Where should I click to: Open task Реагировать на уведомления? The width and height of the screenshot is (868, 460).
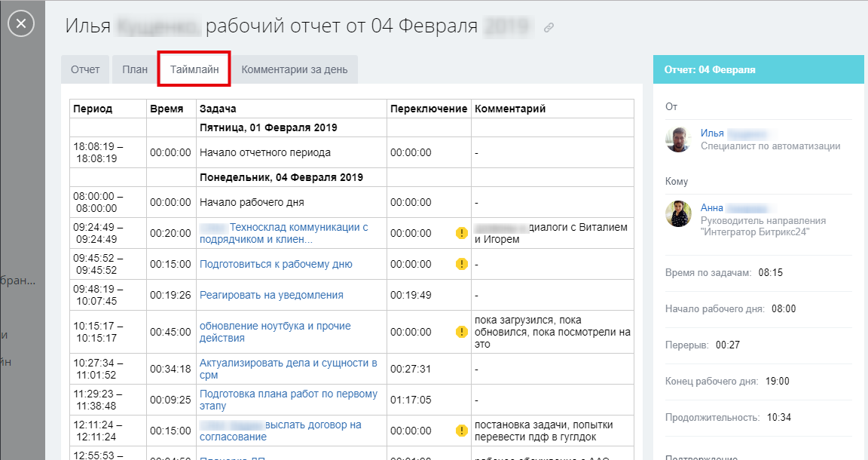coord(271,295)
